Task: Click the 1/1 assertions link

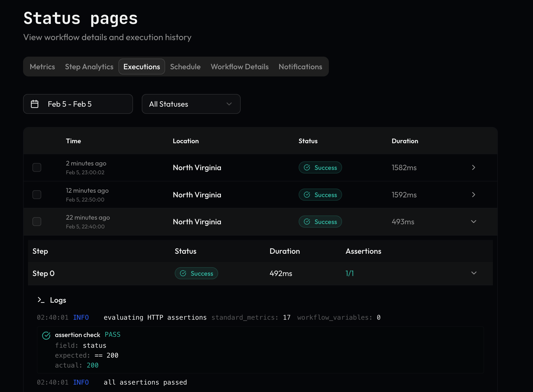Action: point(349,273)
